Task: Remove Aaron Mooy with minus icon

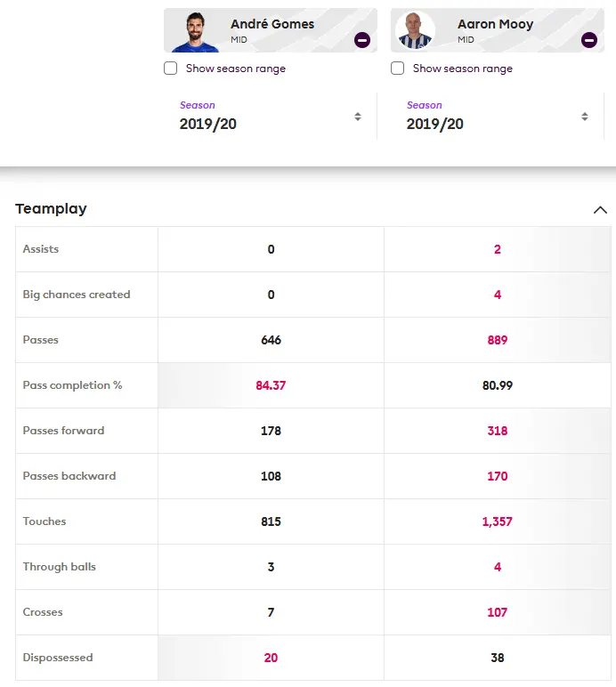Action: coord(588,40)
